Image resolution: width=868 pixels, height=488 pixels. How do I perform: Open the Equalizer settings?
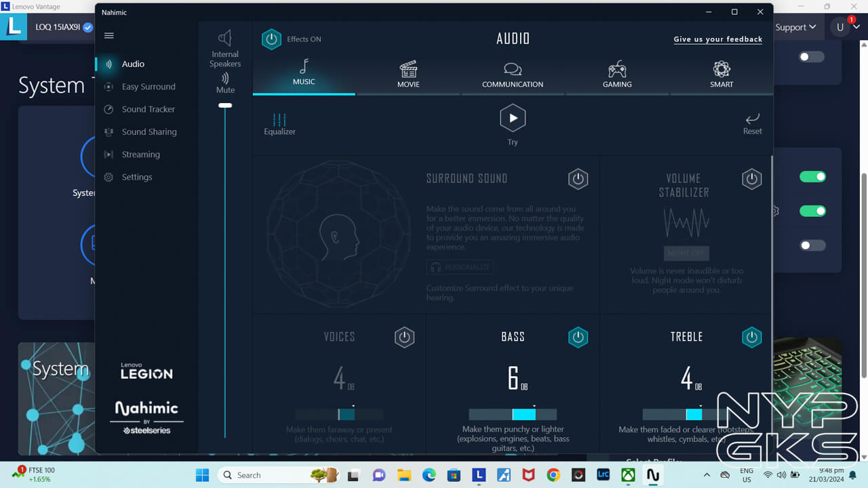[279, 124]
